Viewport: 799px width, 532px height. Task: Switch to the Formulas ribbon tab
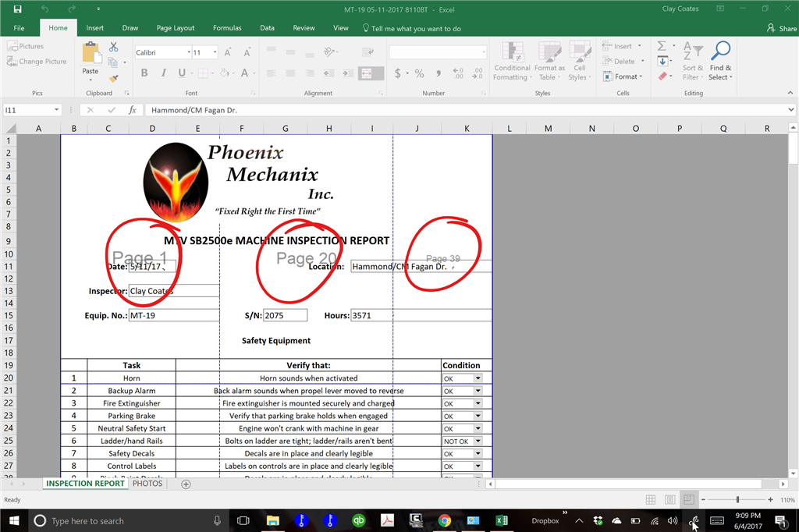tap(227, 28)
